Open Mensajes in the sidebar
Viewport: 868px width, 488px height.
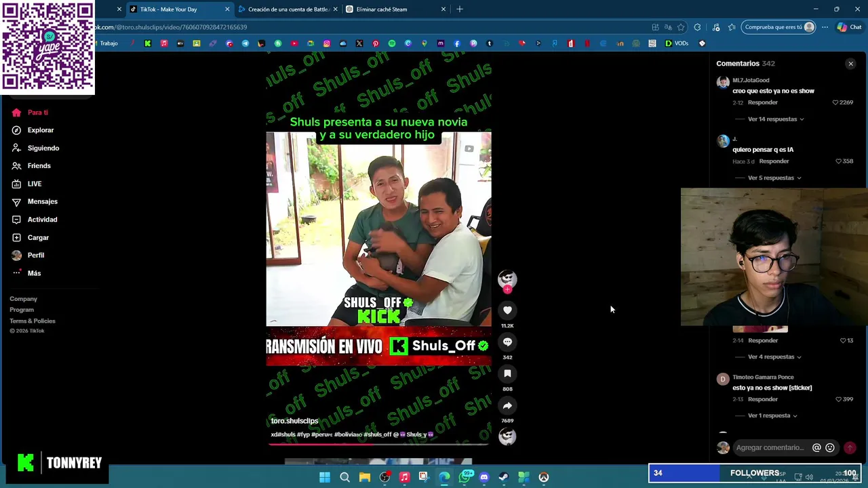point(35,201)
